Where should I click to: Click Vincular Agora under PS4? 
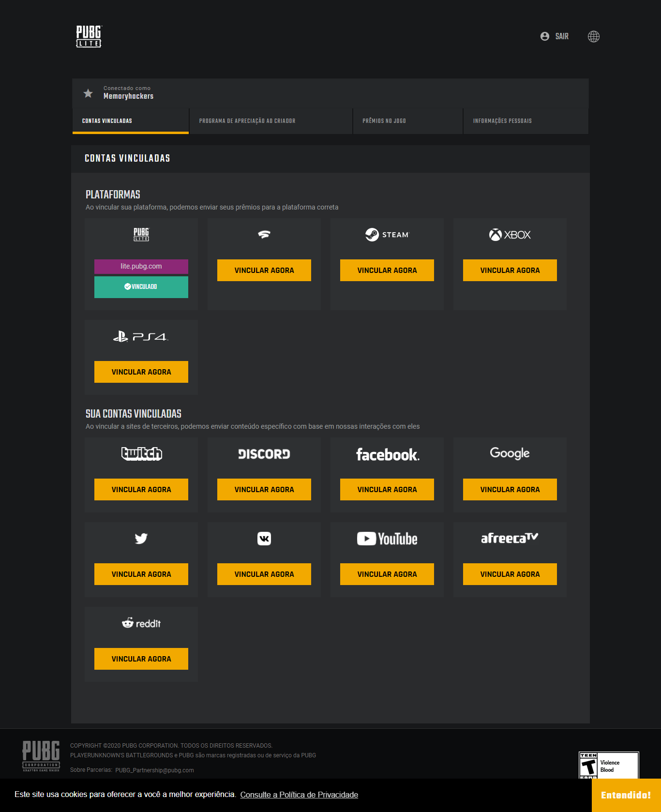[141, 372]
